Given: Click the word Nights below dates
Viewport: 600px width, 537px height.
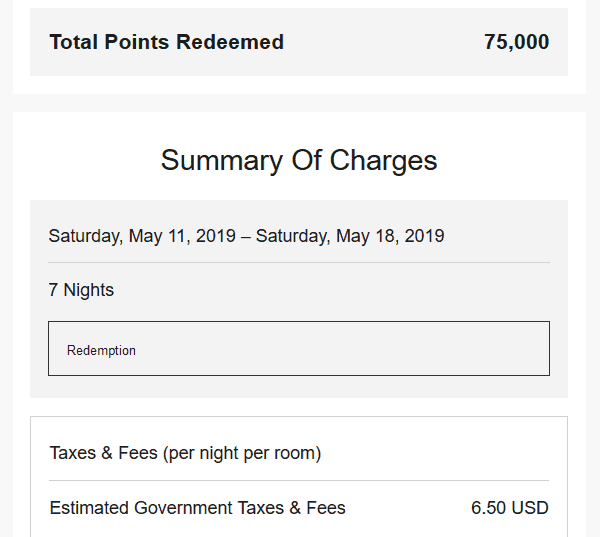Looking at the screenshot, I should [x=89, y=290].
